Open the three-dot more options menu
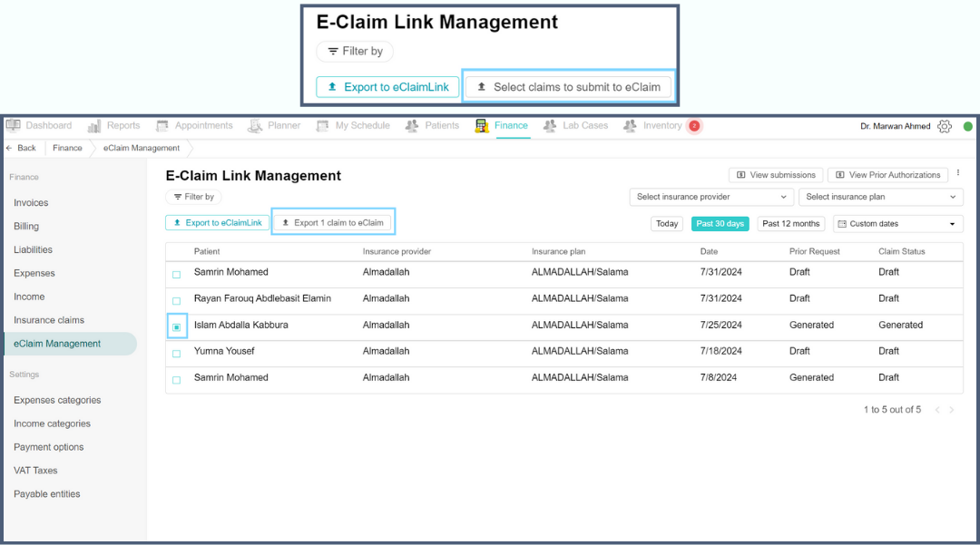 [957, 173]
